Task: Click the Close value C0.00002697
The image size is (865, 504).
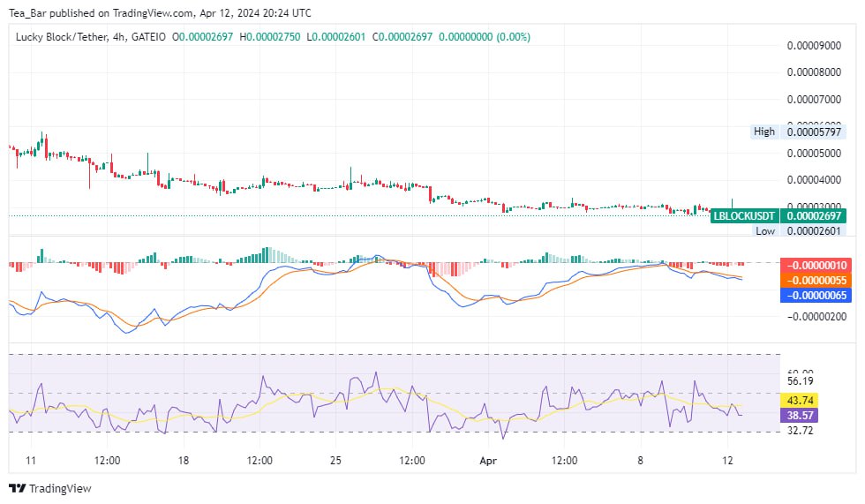Action: tap(402, 37)
